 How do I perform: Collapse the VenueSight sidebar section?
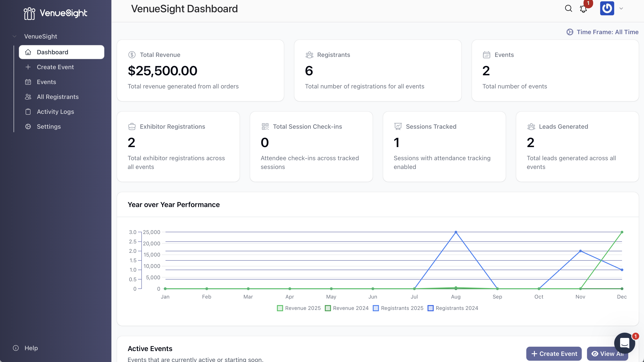[x=14, y=37]
